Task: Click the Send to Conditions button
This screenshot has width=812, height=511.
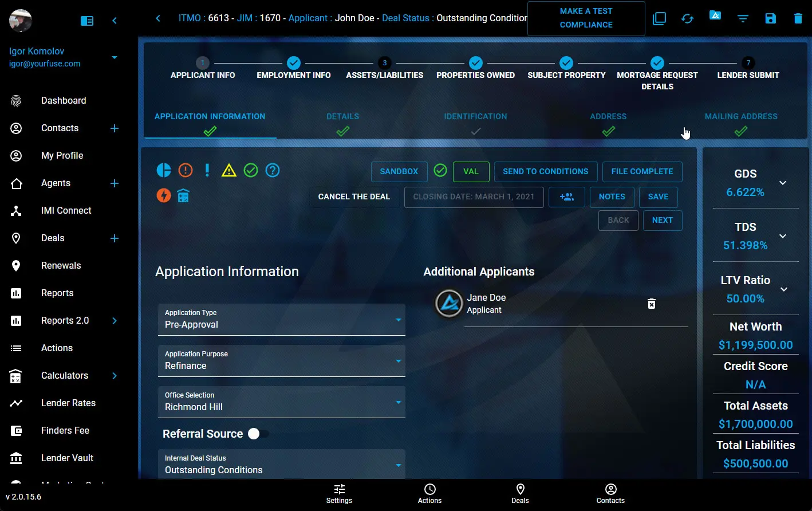Action: click(x=545, y=171)
